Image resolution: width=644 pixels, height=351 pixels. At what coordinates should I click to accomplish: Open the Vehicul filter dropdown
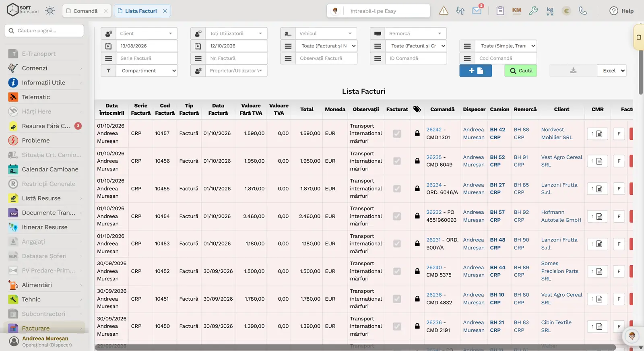click(x=326, y=33)
